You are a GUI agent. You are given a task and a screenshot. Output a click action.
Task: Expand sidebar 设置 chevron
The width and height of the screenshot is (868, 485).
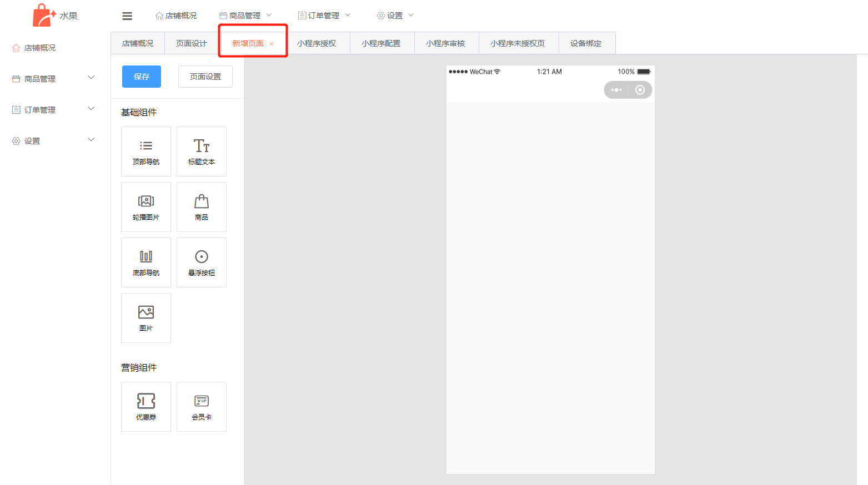click(x=91, y=140)
